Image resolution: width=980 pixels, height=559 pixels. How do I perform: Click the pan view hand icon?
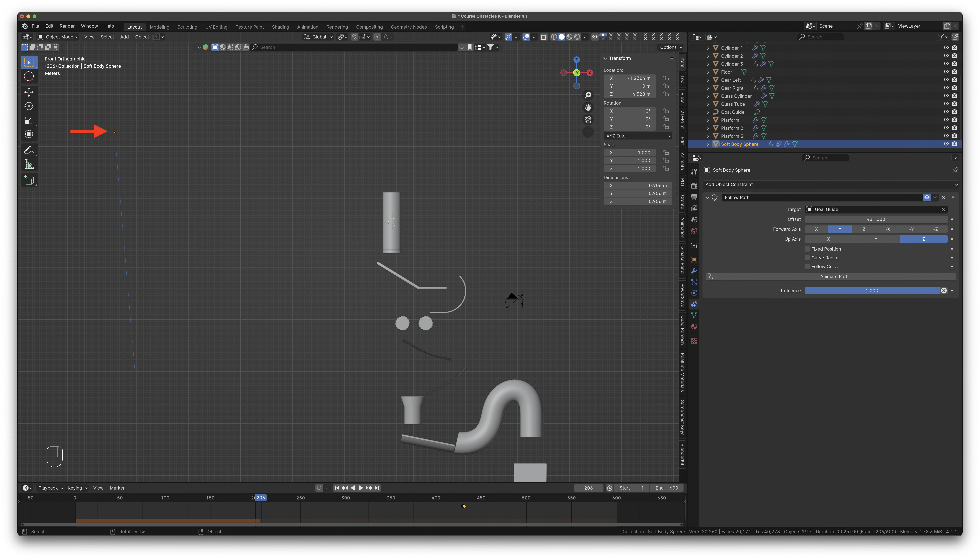pos(588,107)
